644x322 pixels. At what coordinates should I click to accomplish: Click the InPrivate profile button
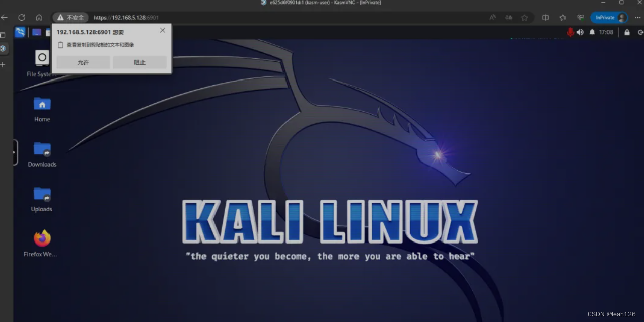(609, 17)
